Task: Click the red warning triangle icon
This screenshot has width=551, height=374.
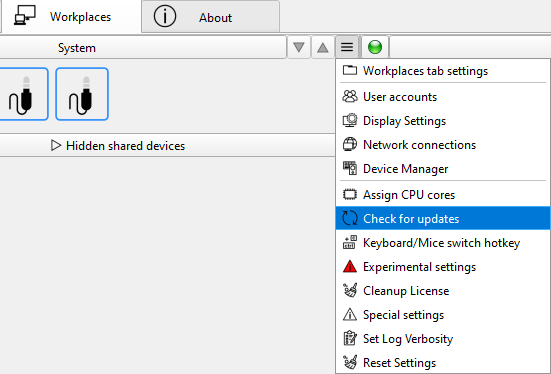Action: (x=350, y=266)
